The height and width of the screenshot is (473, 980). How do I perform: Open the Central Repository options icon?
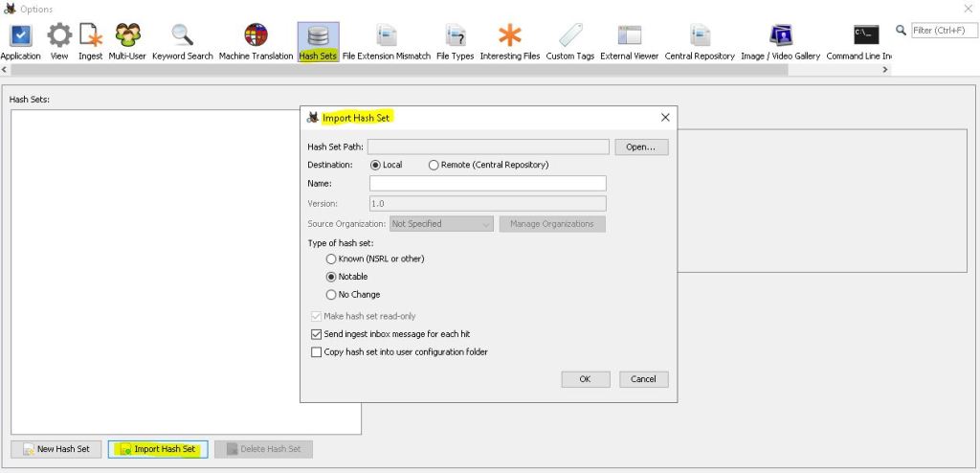(x=700, y=36)
